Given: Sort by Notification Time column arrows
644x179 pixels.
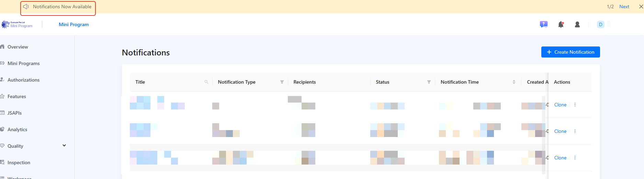Looking at the screenshot, I should pyautogui.click(x=514, y=82).
